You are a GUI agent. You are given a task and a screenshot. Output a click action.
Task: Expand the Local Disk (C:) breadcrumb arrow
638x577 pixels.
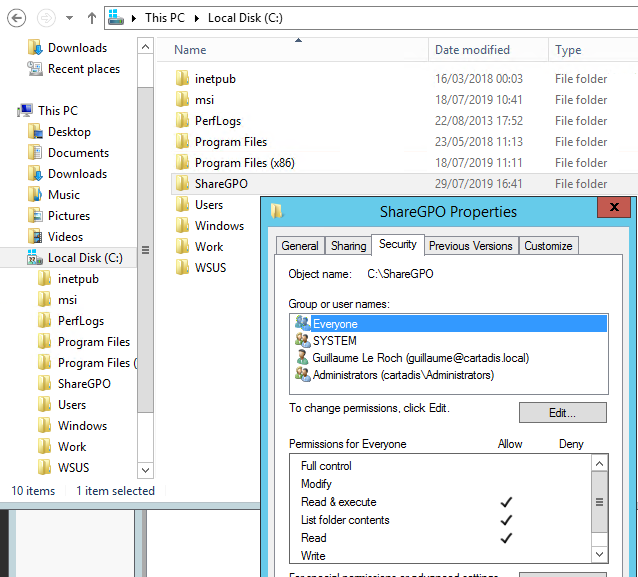point(197,18)
